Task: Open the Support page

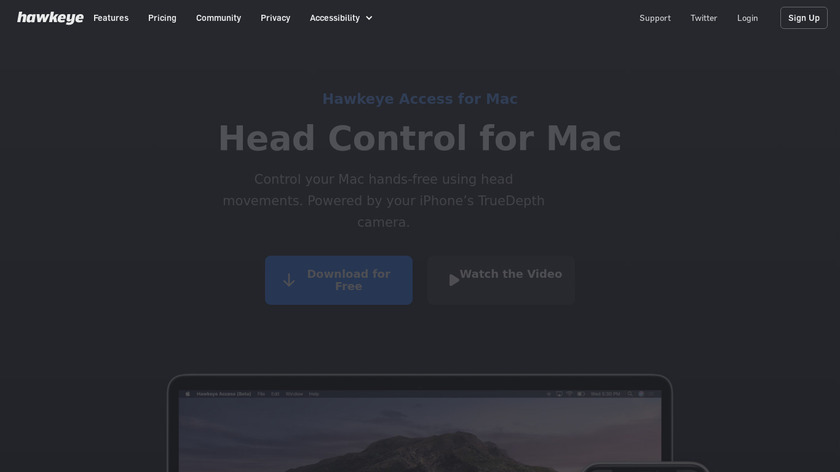Action: [655, 18]
